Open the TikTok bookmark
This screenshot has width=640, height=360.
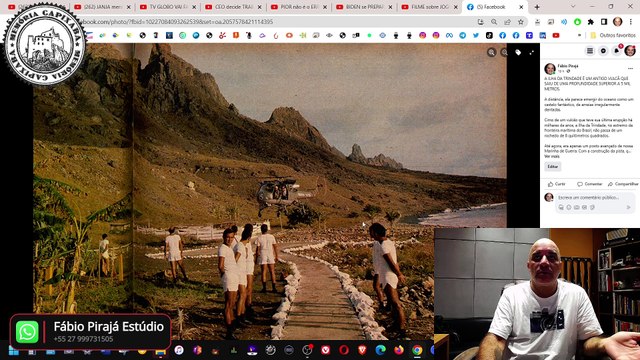pyautogui.click(x=489, y=36)
